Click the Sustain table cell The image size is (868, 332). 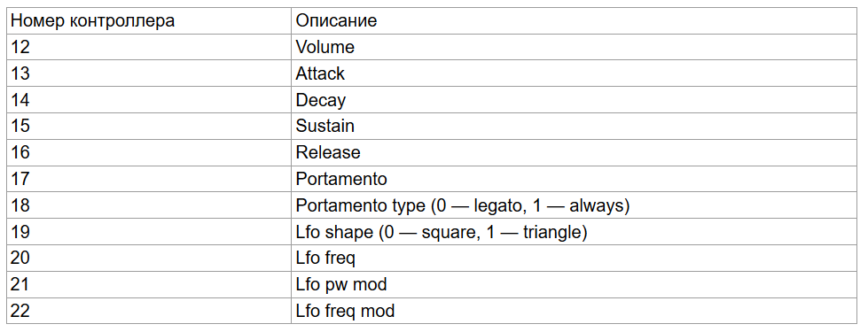(x=574, y=126)
